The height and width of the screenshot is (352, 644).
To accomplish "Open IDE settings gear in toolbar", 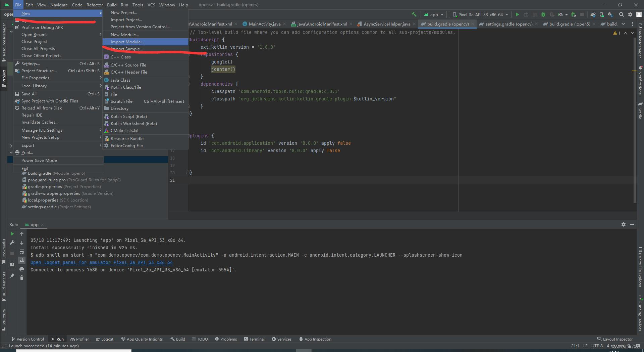I will (630, 14).
